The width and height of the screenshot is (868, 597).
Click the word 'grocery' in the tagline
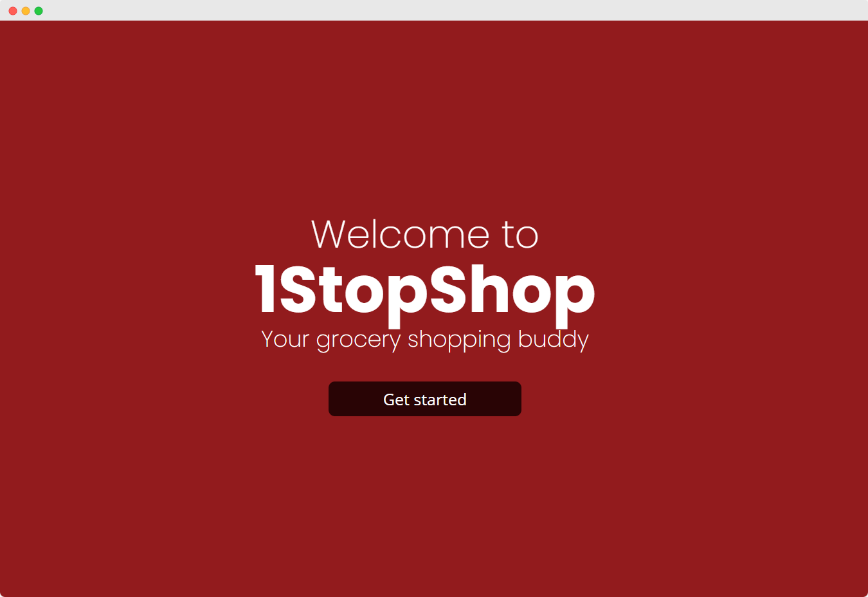(x=358, y=342)
